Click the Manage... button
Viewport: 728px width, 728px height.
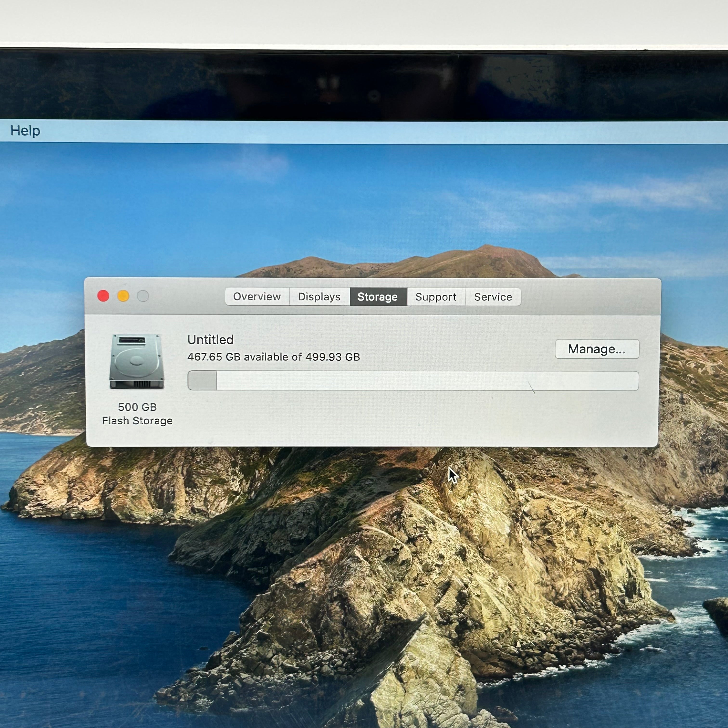point(597,349)
